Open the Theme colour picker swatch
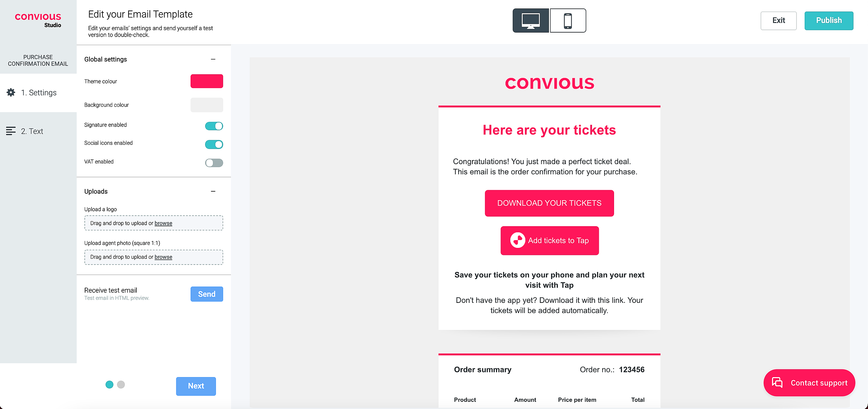Viewport: 868px width, 409px height. [x=206, y=81]
